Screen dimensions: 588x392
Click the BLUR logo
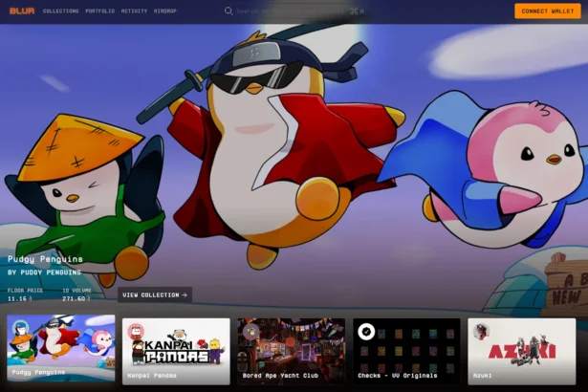click(22, 11)
